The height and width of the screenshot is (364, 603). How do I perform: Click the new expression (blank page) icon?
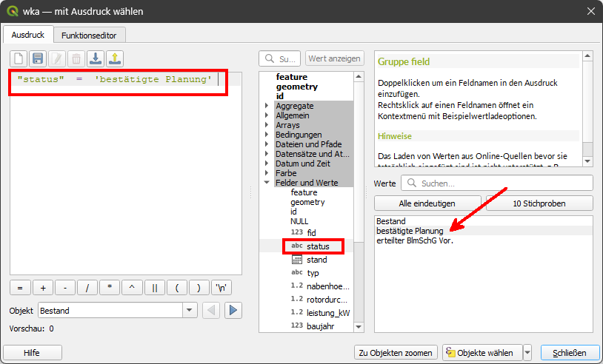[19, 58]
